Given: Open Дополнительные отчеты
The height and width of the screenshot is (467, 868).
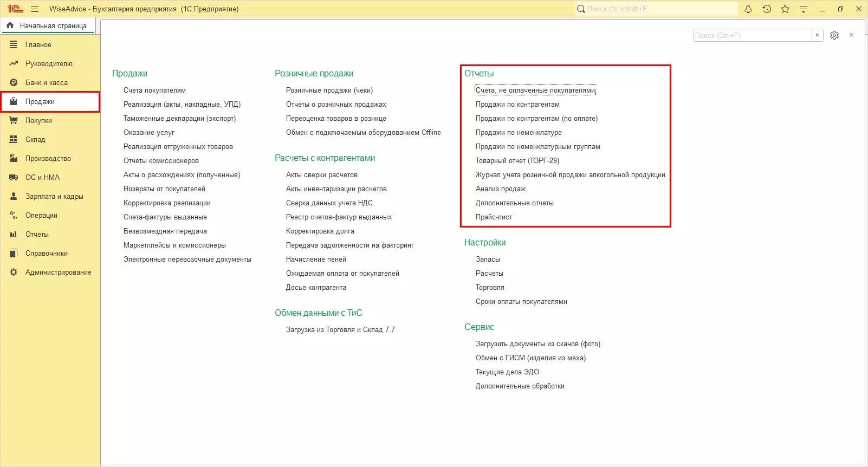Looking at the screenshot, I should click(x=515, y=203).
